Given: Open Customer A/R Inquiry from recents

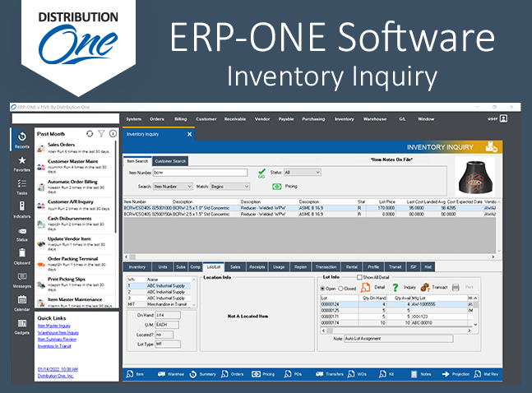Looking at the screenshot, I should pos(75,205).
